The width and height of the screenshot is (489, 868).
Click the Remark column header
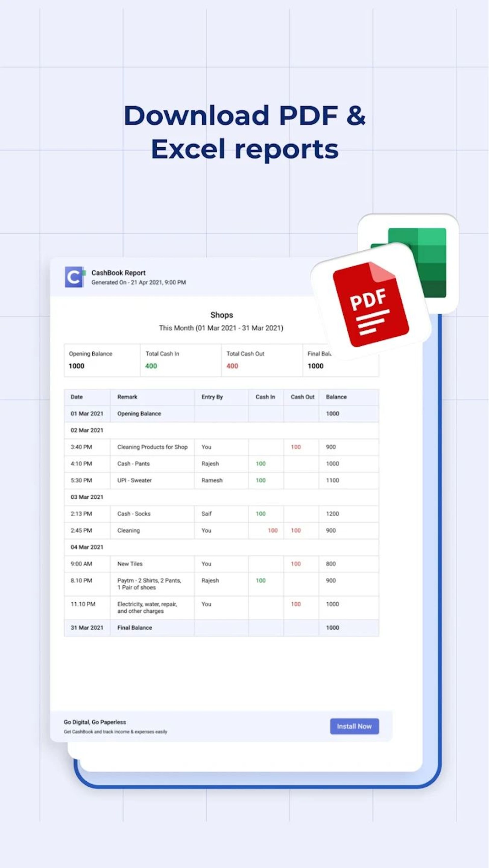point(127,397)
